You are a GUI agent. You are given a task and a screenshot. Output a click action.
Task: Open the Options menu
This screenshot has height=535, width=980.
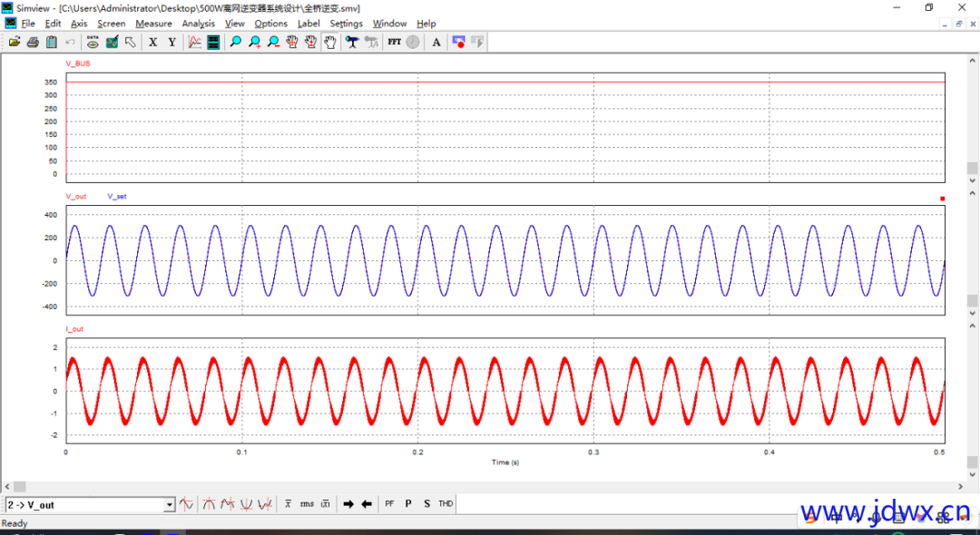pyautogui.click(x=271, y=24)
